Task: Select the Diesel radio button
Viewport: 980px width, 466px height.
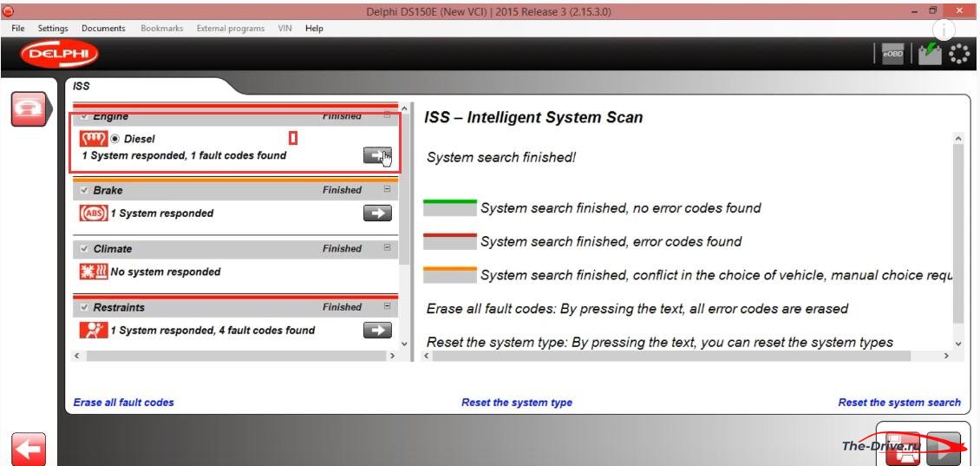Action: (x=115, y=139)
